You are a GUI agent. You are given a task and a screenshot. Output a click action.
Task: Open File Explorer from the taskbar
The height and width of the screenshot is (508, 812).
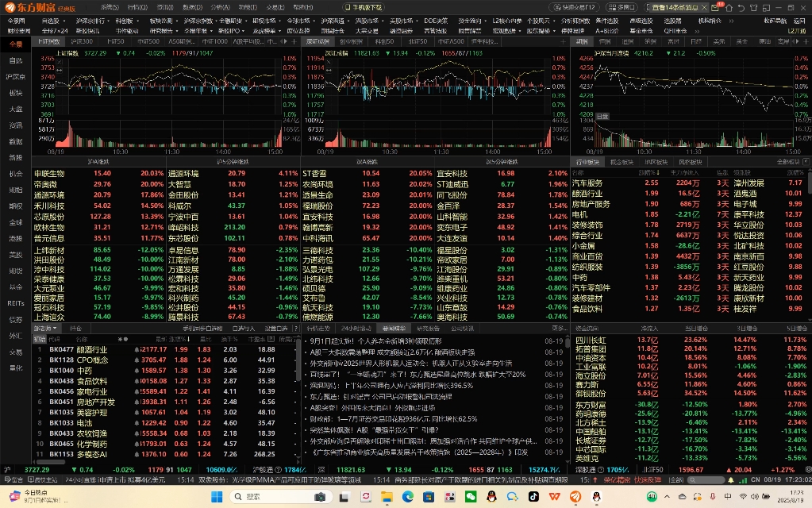[x=387, y=497]
